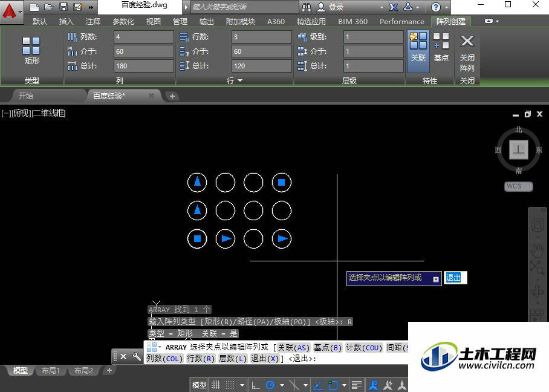The width and height of the screenshot is (549, 392).
Task: Close the 百度经验* document tab
Action: click(x=151, y=96)
